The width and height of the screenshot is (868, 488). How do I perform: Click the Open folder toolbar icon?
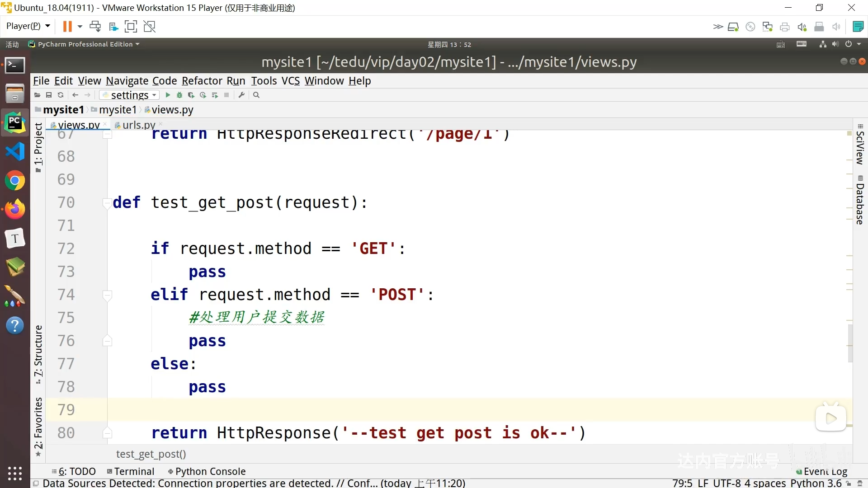coord(38,95)
